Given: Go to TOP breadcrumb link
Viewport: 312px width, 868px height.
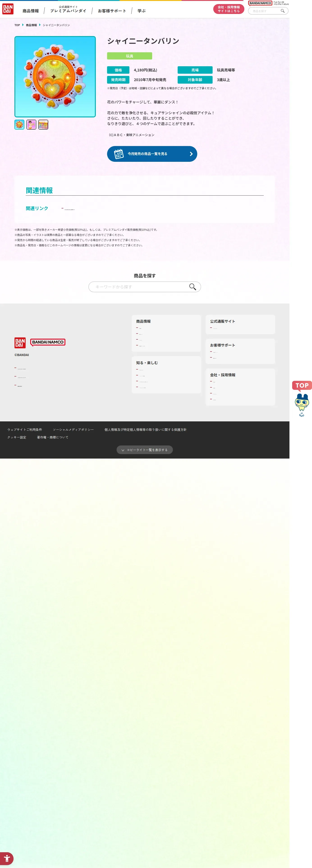Looking at the screenshot, I should click(17, 25).
